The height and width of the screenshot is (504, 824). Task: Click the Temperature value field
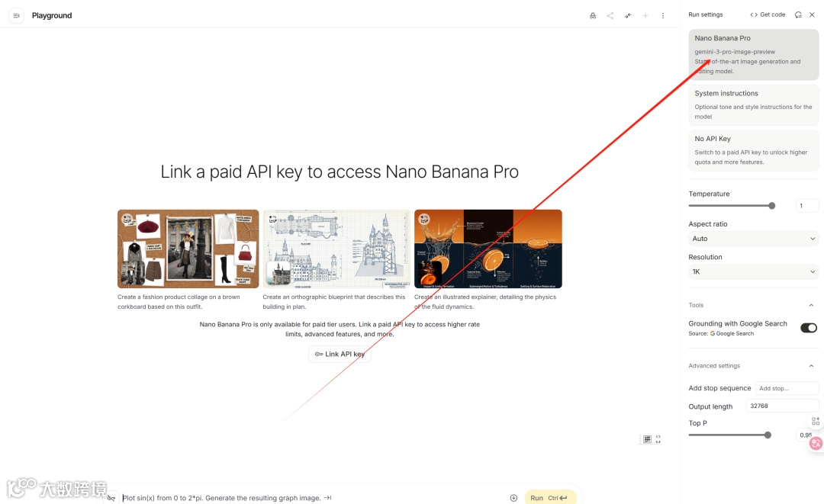pos(806,206)
